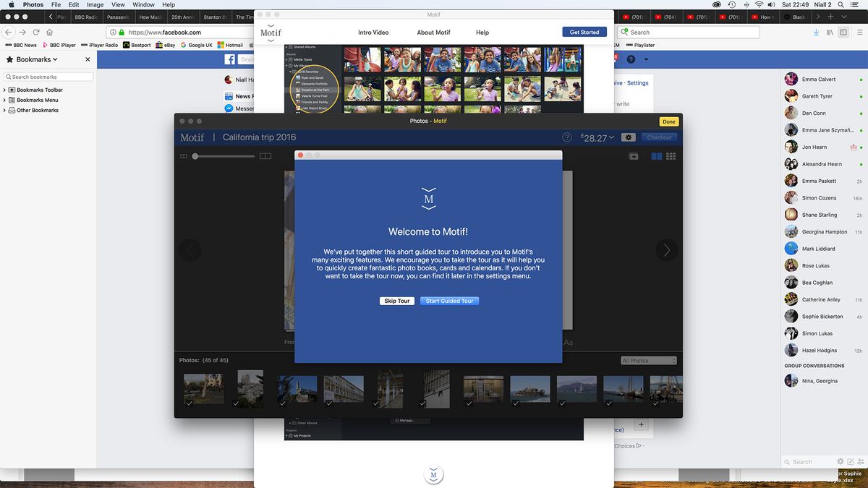Expand Bookmarks Menu folder
Image resolution: width=868 pixels, height=488 pixels.
click(x=4, y=100)
